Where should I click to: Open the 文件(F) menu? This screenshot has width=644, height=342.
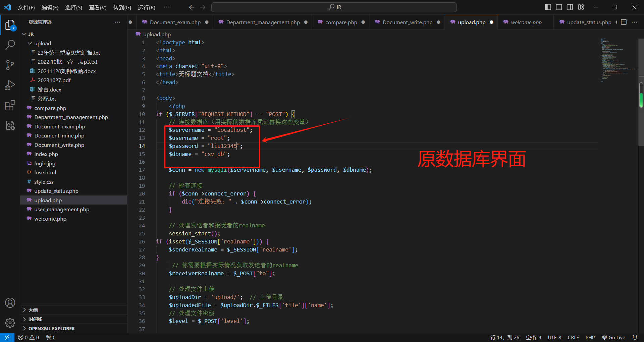[x=26, y=7]
